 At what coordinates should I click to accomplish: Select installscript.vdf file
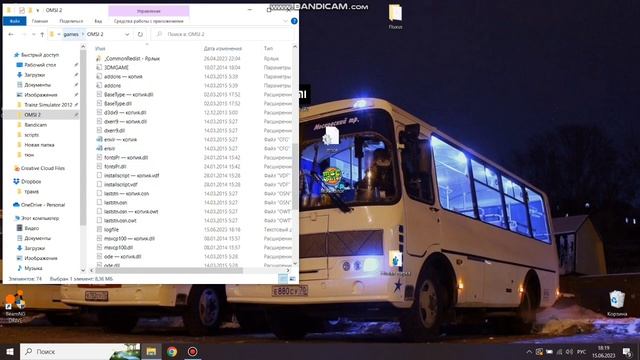pos(120,184)
